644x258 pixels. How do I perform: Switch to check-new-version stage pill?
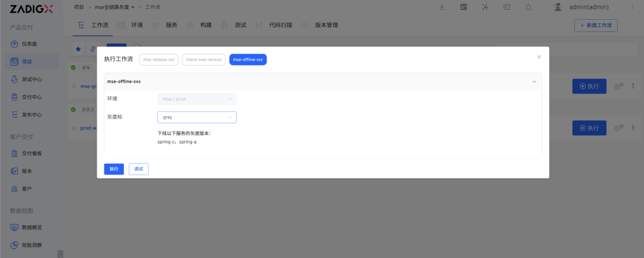click(x=204, y=60)
